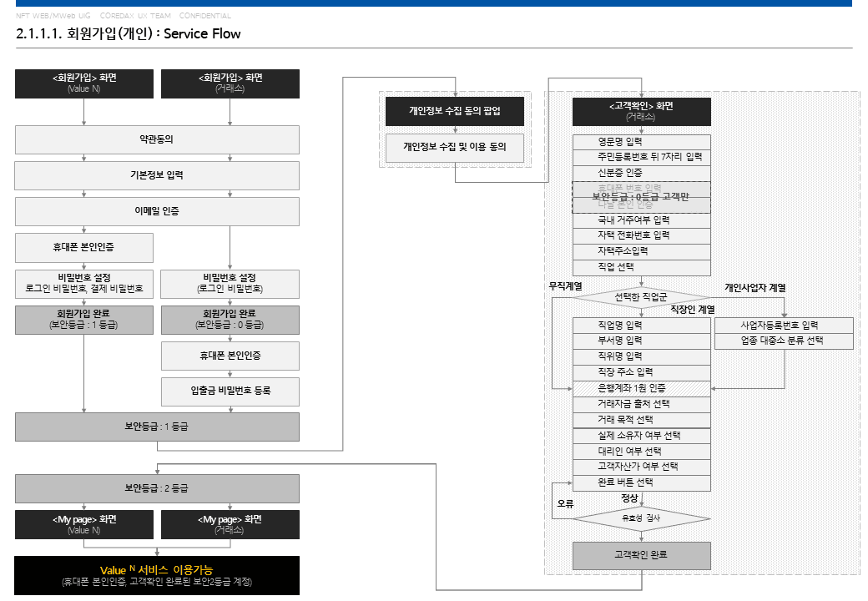Click the 약관동의 flow box

(157, 139)
